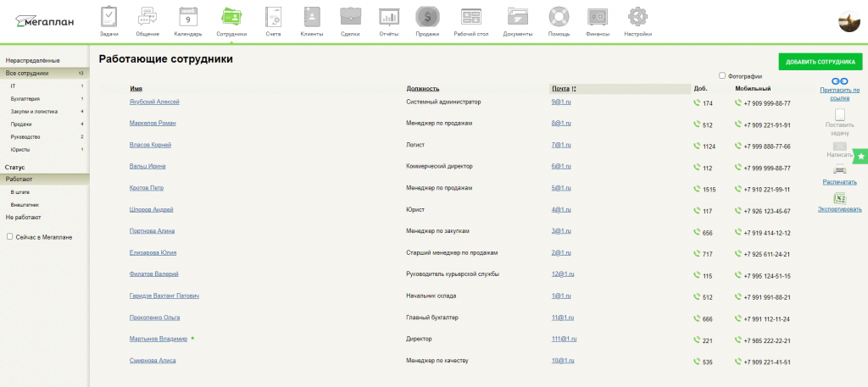Screen dimensions: 868x387
Task: Check the Сейчас в Мегаплане box
Action: (9, 236)
